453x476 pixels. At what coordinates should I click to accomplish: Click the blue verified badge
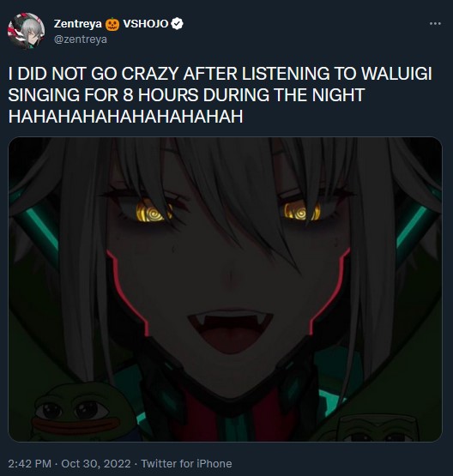pyautogui.click(x=177, y=24)
